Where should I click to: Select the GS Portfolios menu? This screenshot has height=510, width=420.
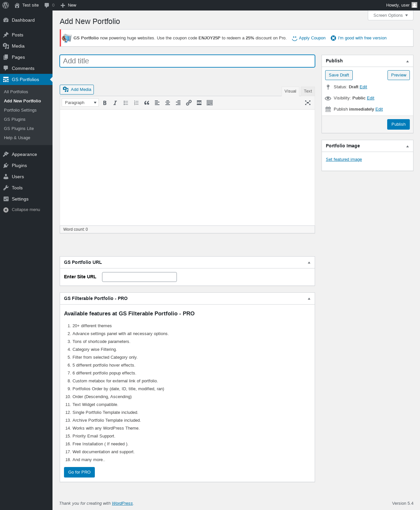(x=26, y=79)
